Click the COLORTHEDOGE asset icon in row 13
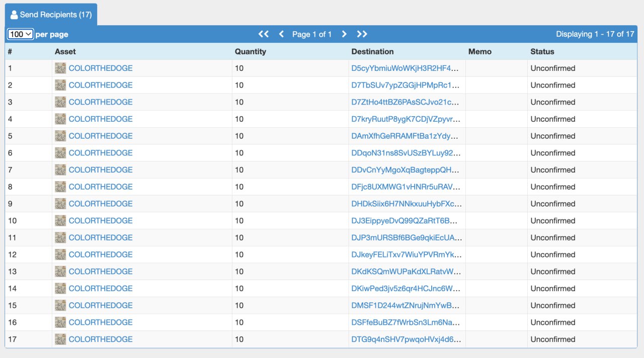 pos(60,272)
